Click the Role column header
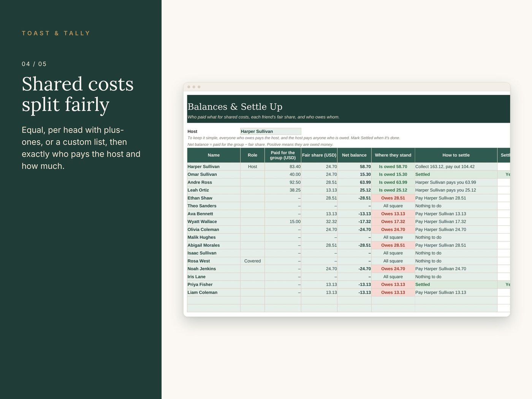This screenshot has height=399, width=532. coord(252,155)
